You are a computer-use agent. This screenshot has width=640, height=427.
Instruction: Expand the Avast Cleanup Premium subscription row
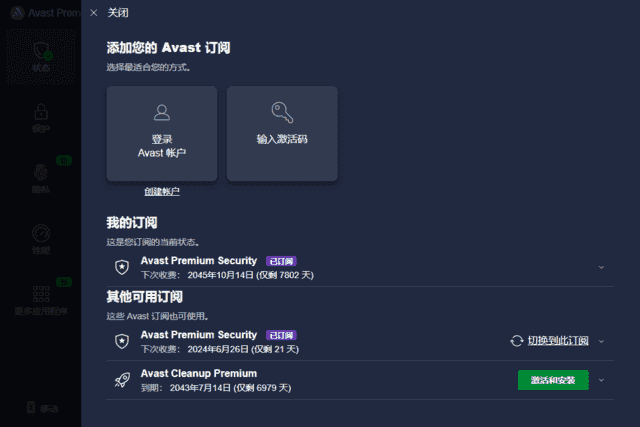pos(601,380)
